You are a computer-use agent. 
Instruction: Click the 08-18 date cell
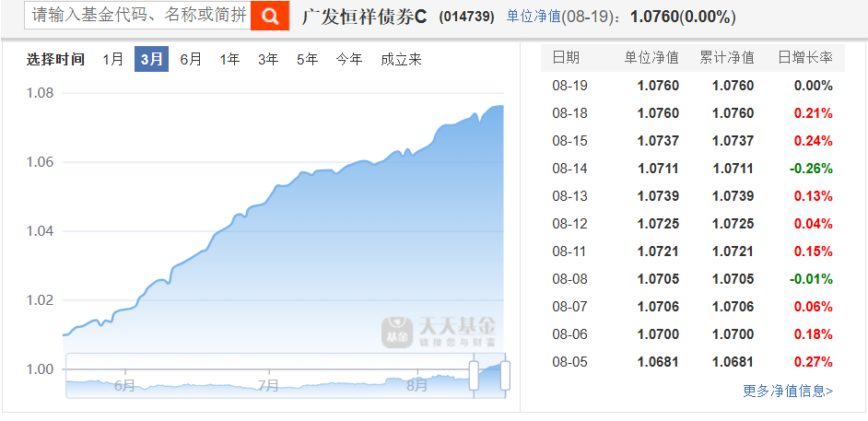coord(569,113)
